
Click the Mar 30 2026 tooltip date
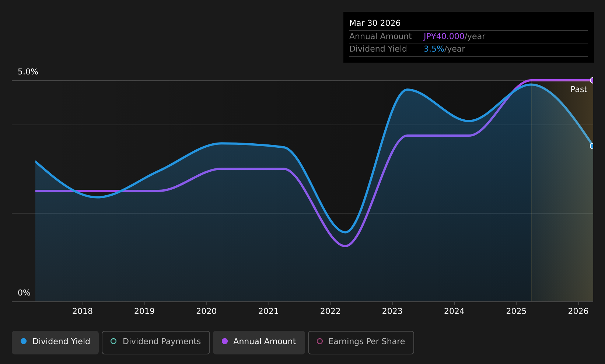[375, 23]
